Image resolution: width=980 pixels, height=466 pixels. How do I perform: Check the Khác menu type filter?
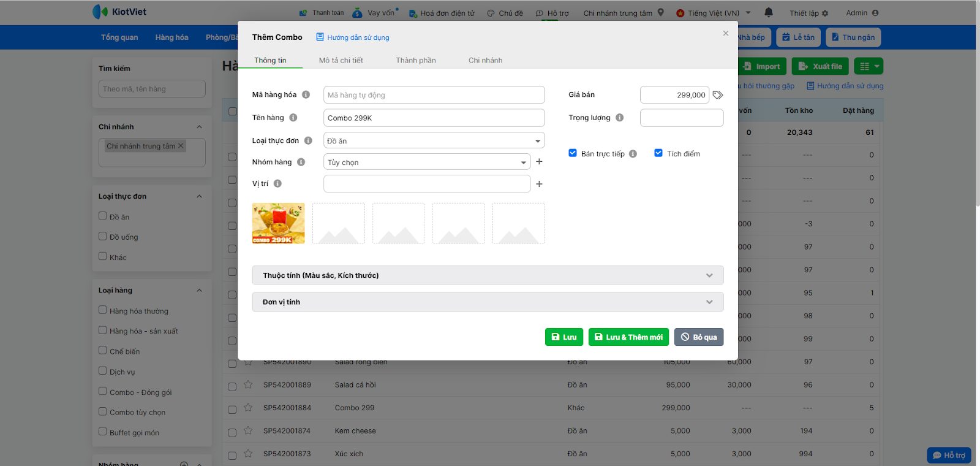click(103, 256)
